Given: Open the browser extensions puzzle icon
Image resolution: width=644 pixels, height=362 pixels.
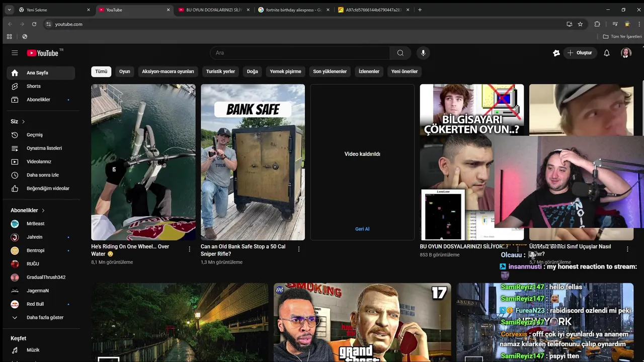Looking at the screenshot, I should click(597, 24).
